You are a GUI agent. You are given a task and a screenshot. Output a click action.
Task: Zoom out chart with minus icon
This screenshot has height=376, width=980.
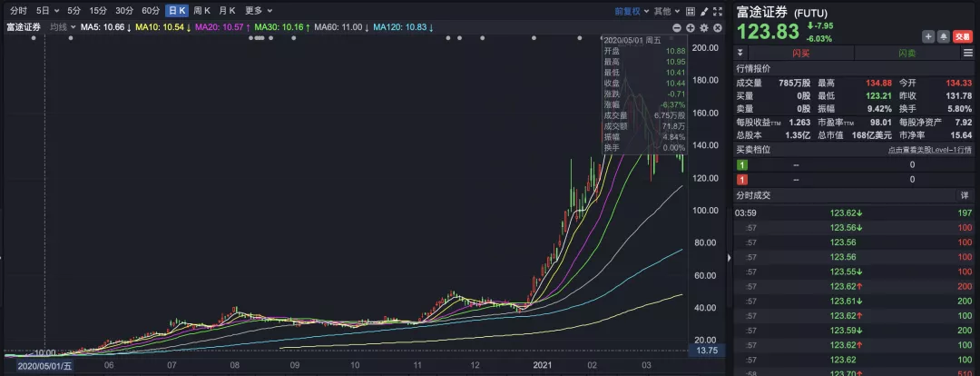(677, 27)
